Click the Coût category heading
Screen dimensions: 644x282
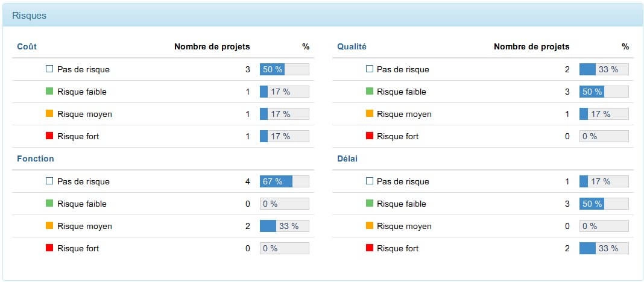tap(27, 46)
